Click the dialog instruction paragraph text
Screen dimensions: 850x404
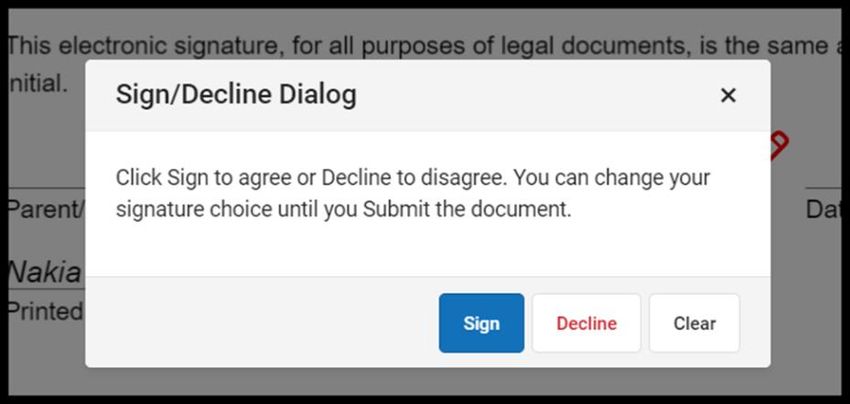[x=413, y=194]
